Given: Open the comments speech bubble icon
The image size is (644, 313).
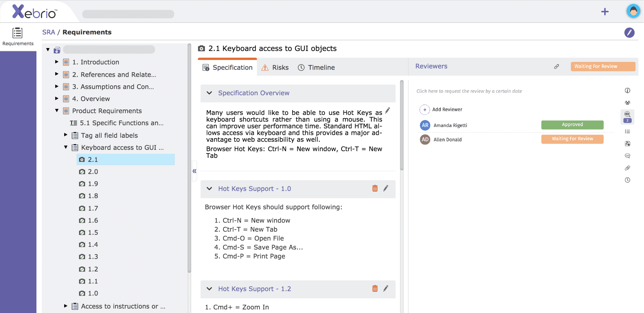Looking at the screenshot, I should point(627,156).
